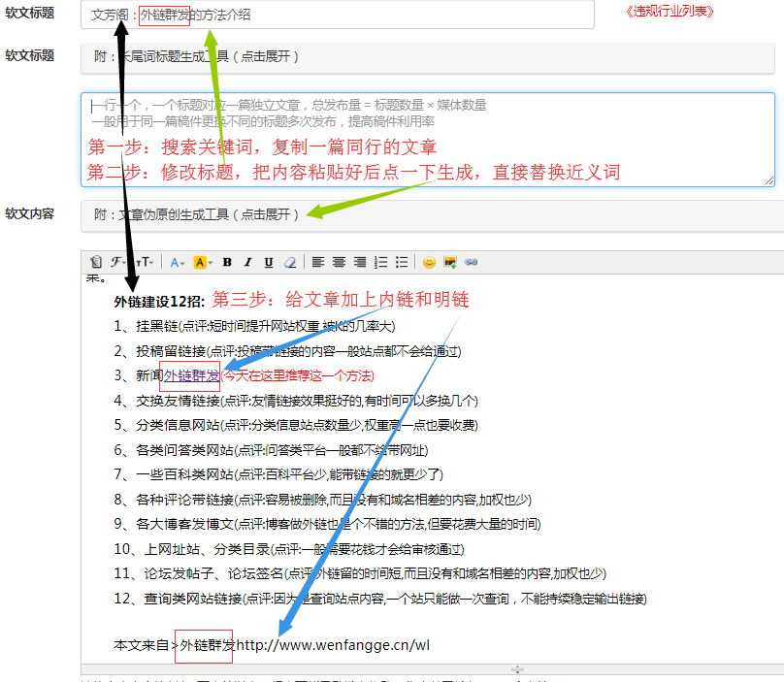Toggle underline formatting

(x=268, y=262)
